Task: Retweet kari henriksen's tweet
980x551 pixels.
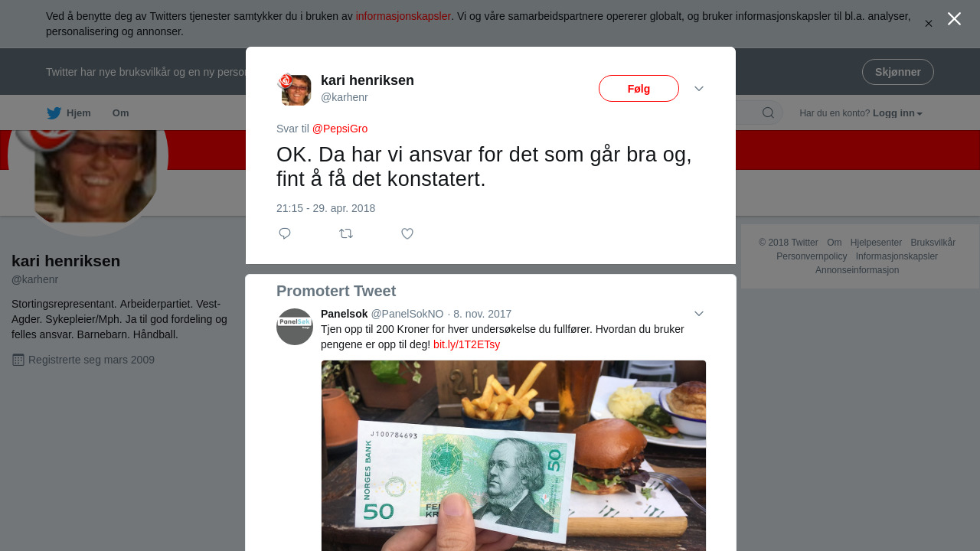Action: pos(346,233)
